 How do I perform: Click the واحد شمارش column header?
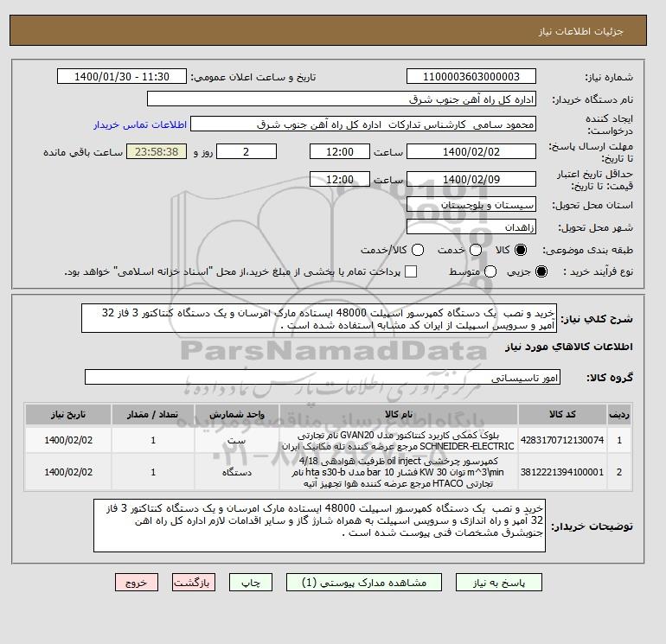[x=237, y=414]
